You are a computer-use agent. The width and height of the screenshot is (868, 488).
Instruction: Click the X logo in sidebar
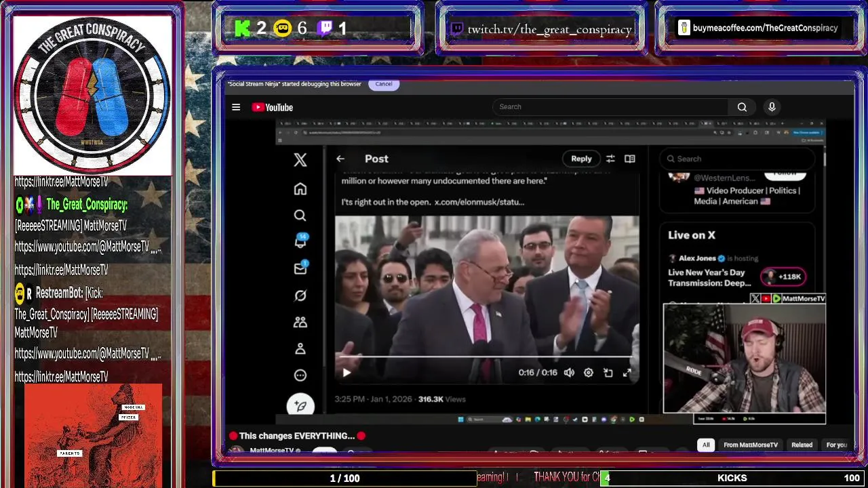tap(300, 159)
